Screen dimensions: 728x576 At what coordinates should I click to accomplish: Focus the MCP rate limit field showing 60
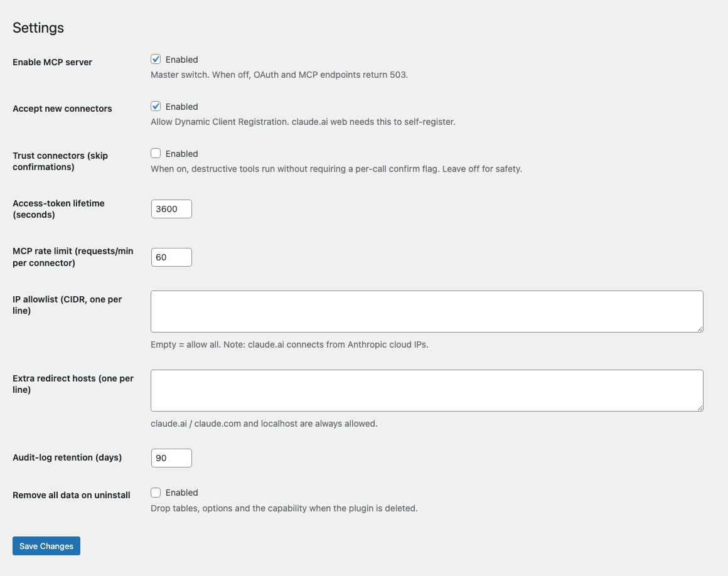pos(171,257)
